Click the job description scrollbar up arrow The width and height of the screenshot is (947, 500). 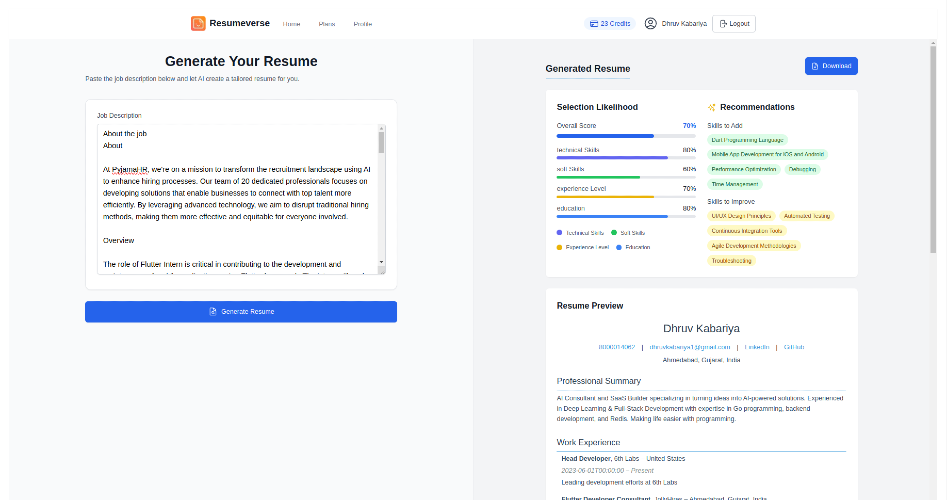point(381,128)
